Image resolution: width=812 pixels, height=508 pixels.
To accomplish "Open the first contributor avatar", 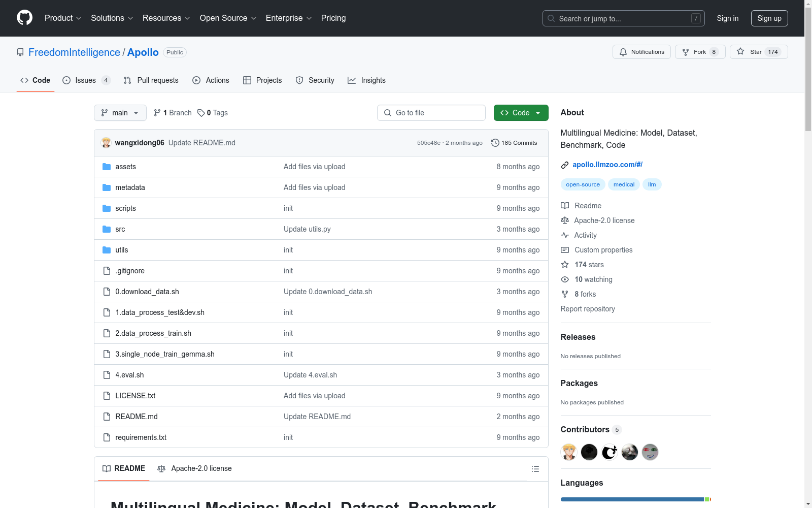I will [x=569, y=452].
